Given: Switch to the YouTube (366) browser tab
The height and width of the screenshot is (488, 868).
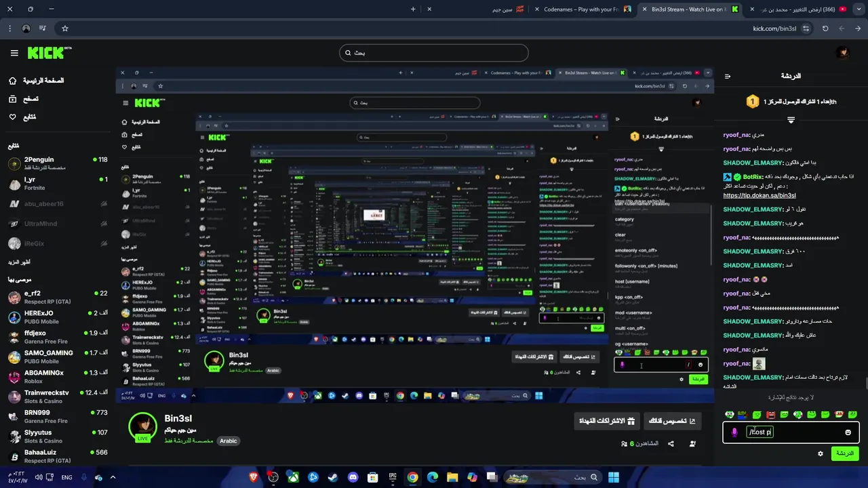Looking at the screenshot, I should click(x=798, y=9).
